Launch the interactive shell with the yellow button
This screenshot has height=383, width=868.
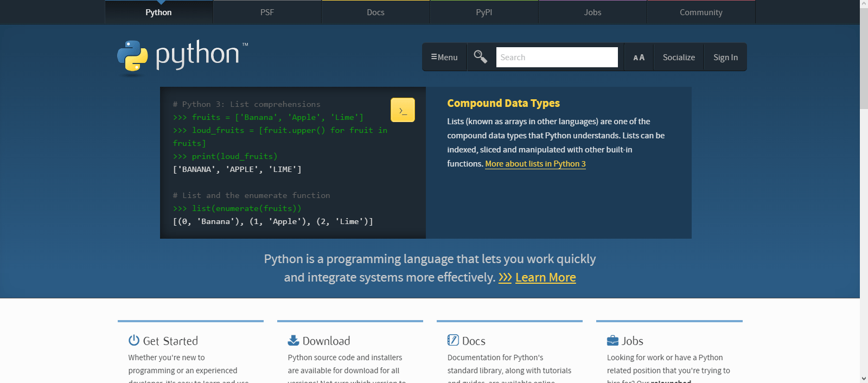[403, 110]
